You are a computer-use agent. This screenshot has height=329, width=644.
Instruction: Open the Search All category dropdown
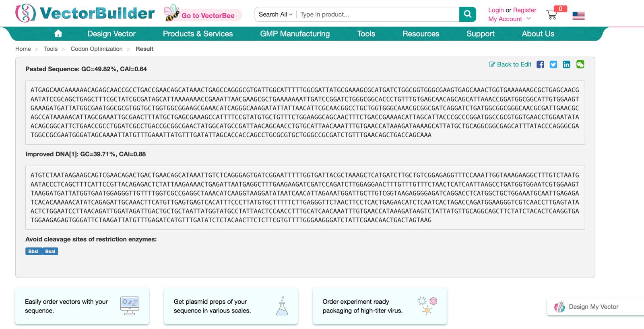pos(276,14)
